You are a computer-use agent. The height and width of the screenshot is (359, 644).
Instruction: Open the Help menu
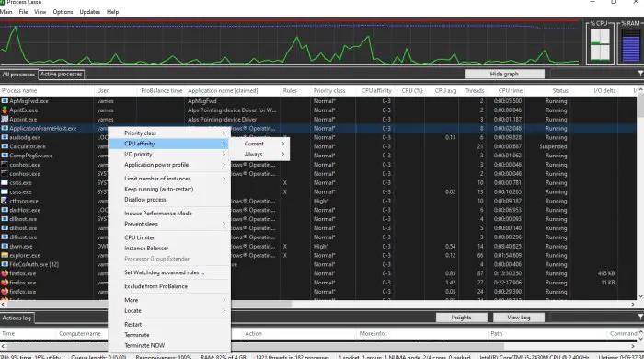tap(112, 11)
